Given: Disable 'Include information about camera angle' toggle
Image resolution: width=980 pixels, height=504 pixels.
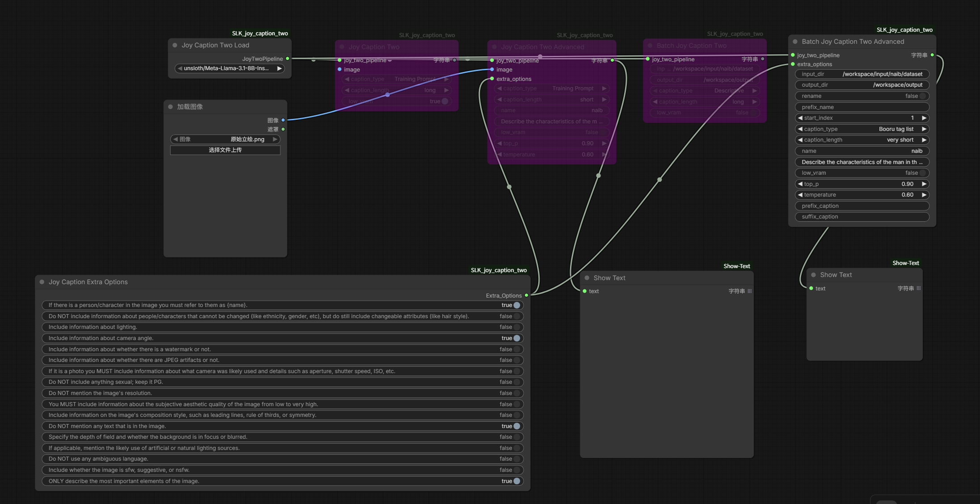Looking at the screenshot, I should point(516,338).
